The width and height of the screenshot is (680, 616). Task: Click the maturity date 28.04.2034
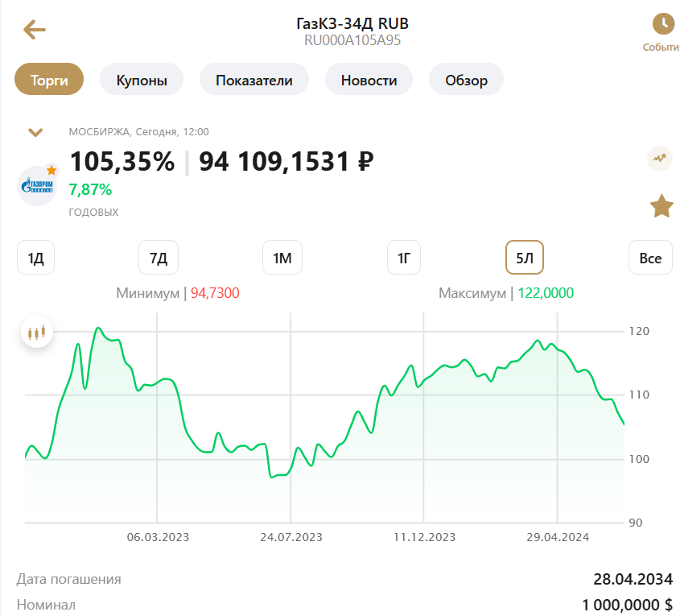[633, 579]
